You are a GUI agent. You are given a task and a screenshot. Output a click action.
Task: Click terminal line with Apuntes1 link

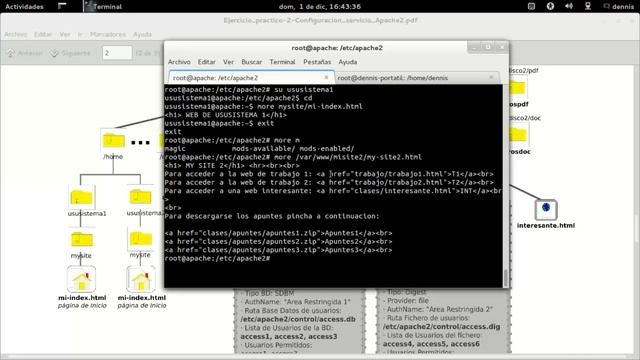point(278,233)
